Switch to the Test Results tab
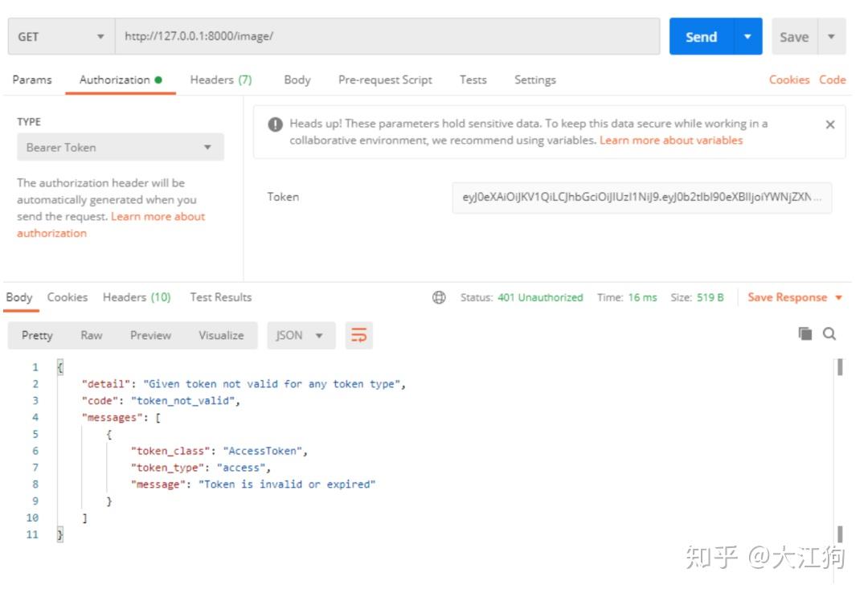 pyautogui.click(x=219, y=296)
